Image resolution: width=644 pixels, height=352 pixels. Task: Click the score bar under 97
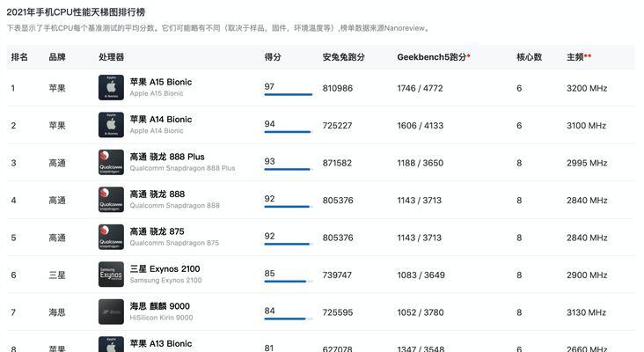tap(289, 94)
